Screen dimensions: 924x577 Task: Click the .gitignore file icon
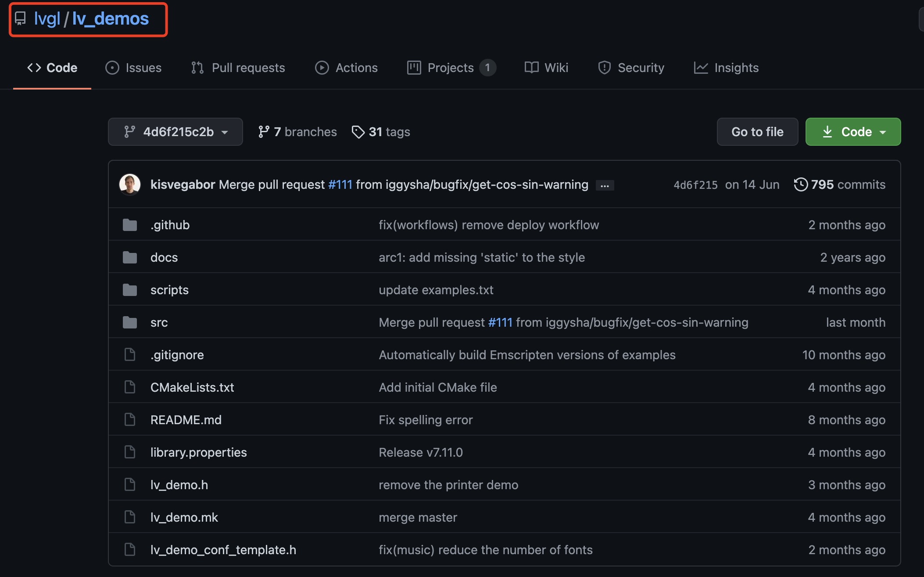130,354
